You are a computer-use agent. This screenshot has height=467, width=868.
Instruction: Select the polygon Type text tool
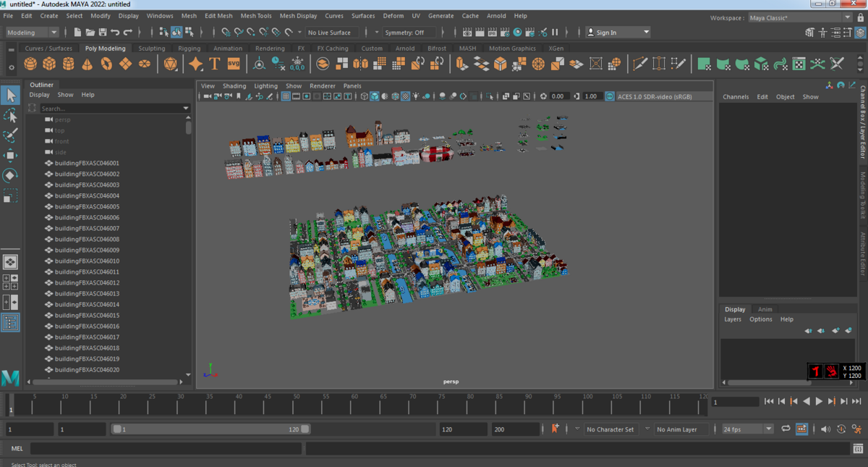[x=215, y=64]
